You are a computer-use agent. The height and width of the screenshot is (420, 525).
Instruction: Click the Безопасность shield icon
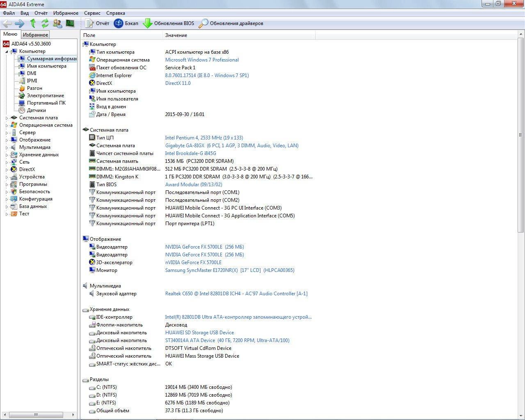(14, 192)
